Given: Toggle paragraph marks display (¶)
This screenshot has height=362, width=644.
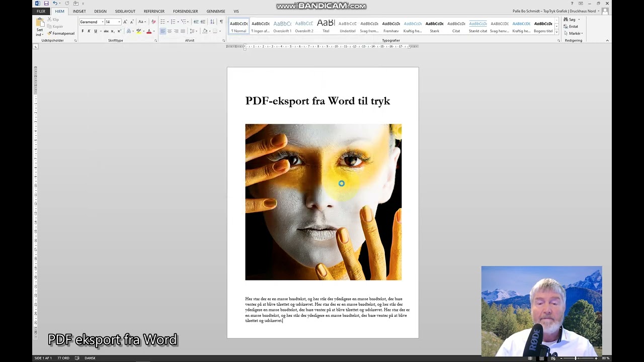Looking at the screenshot, I should tap(221, 22).
